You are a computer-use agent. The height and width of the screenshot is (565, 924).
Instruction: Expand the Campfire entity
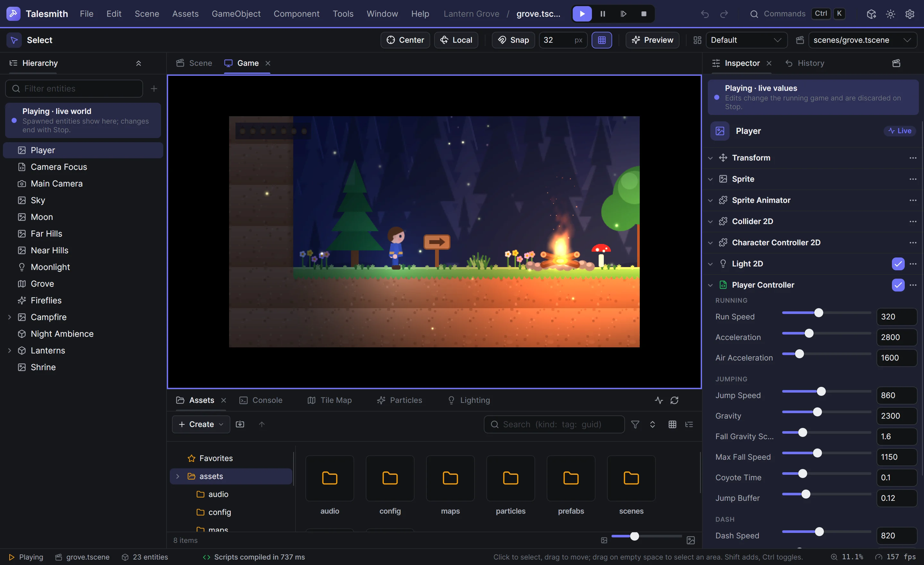pos(9,317)
